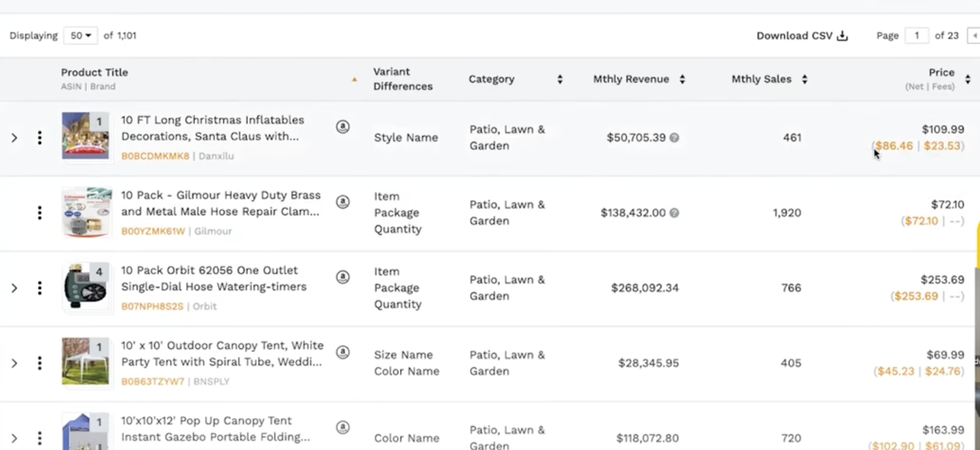Click the $86.46 net price figure

(894, 146)
